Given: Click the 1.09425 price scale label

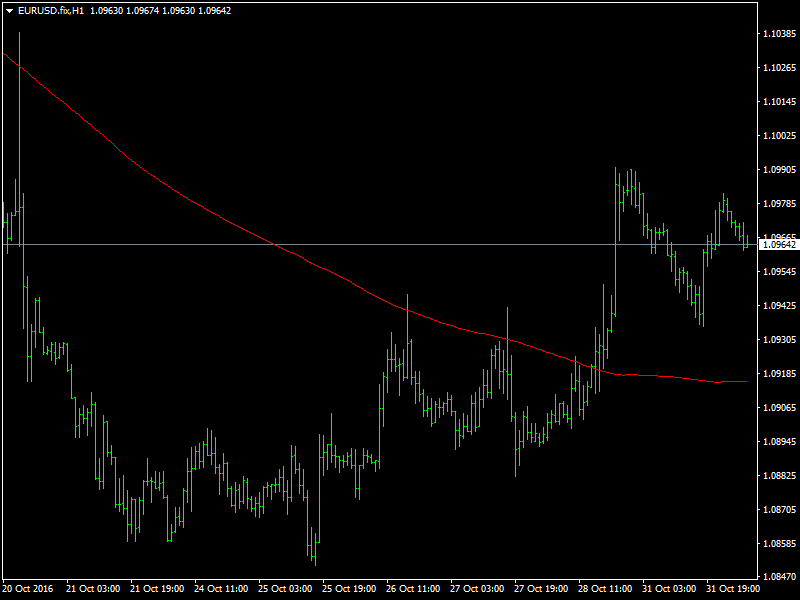Looking at the screenshot, I should pyautogui.click(x=779, y=306).
